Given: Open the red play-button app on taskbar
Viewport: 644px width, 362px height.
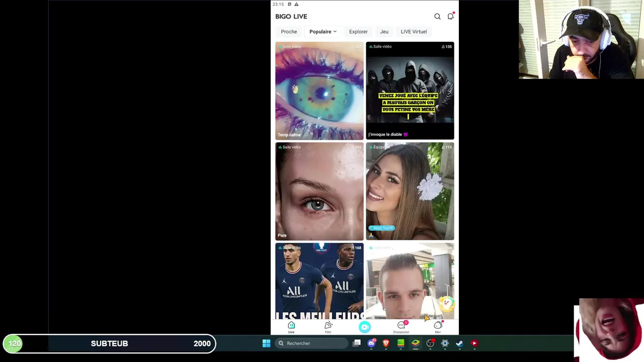Looking at the screenshot, I should pyautogui.click(x=474, y=343).
